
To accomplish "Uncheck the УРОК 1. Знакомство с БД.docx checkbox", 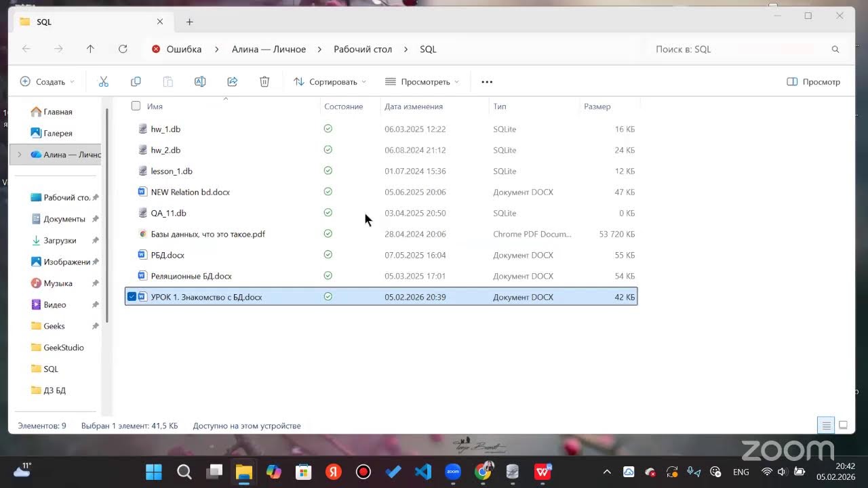I will (132, 297).
